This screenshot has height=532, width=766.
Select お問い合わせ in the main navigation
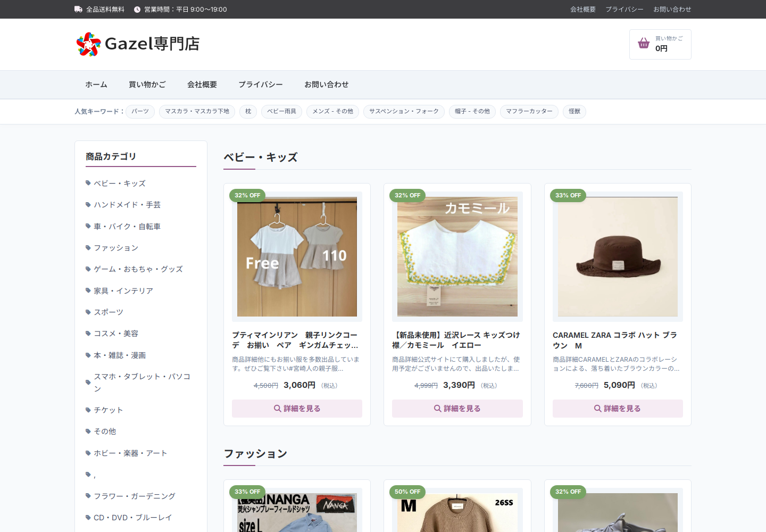pyautogui.click(x=327, y=85)
